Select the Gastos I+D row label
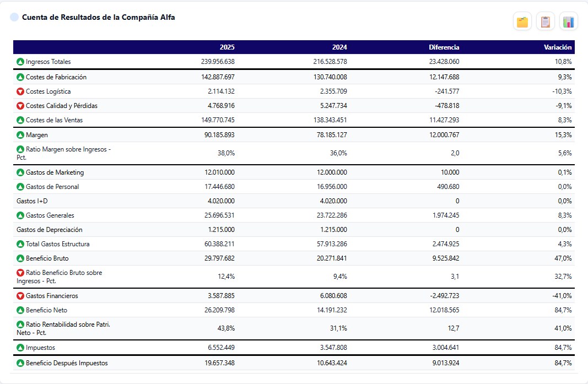This screenshot has height=384, width=588. 32,201
